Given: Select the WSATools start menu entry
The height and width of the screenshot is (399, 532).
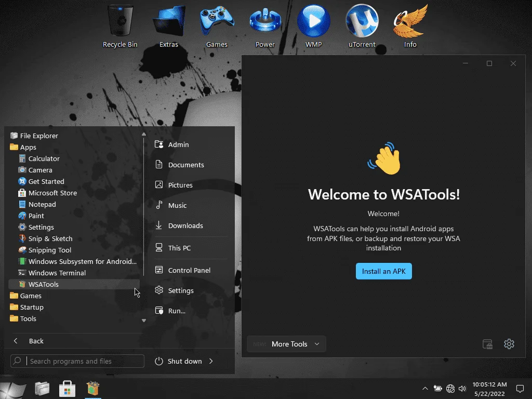Looking at the screenshot, I should pos(74,284).
